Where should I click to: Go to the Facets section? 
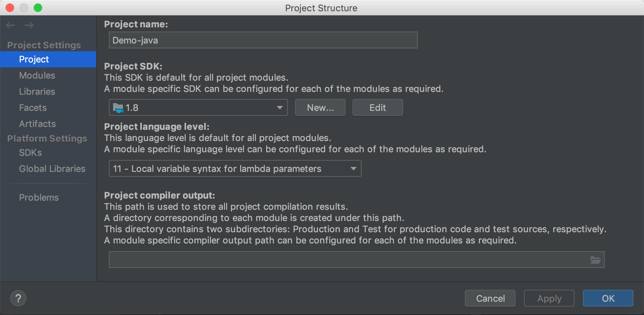(x=33, y=108)
